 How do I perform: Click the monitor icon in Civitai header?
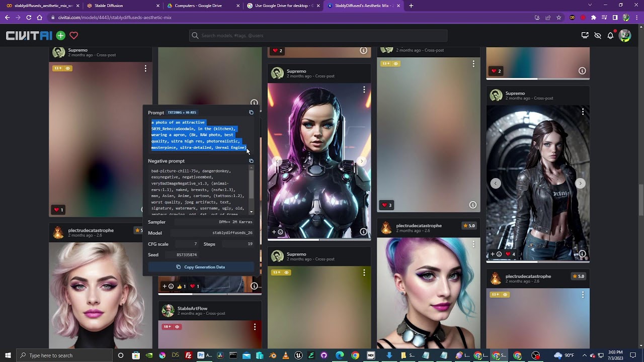click(585, 35)
